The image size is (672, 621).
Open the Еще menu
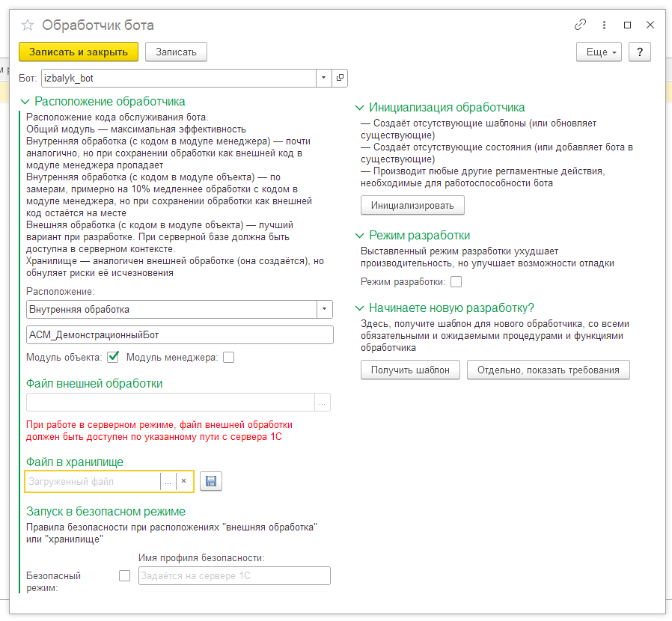[x=599, y=52]
